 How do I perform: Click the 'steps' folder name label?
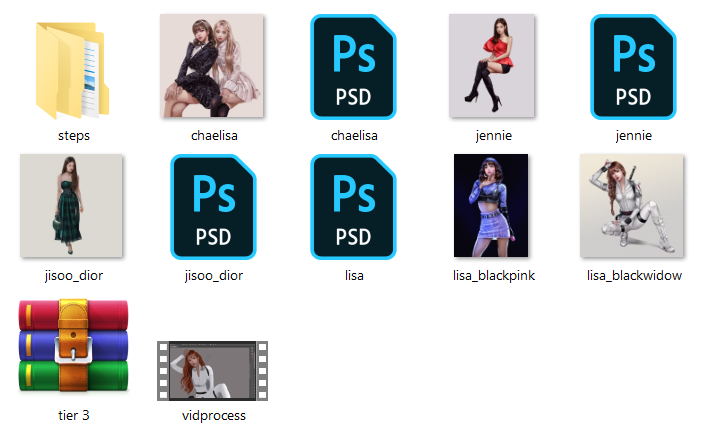tap(74, 136)
